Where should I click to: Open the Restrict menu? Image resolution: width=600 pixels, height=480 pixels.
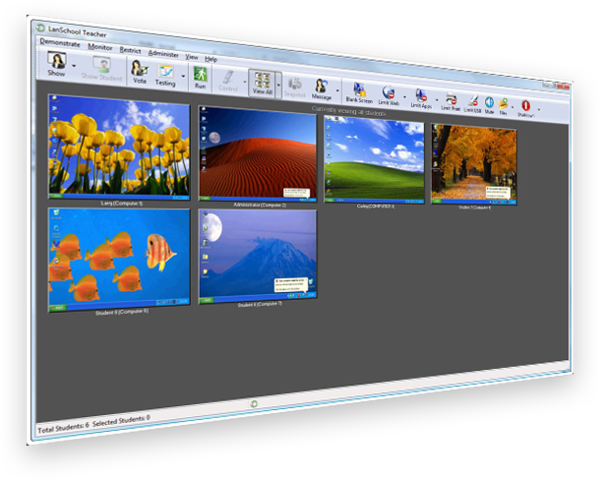[130, 50]
